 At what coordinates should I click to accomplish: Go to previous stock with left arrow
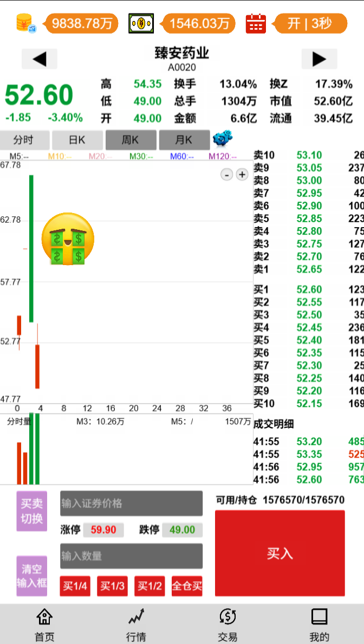40,59
